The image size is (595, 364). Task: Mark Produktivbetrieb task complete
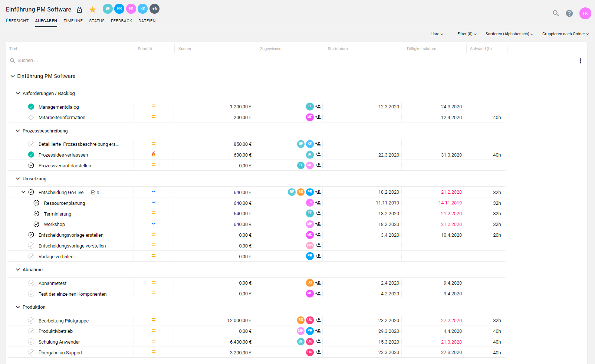point(31,331)
